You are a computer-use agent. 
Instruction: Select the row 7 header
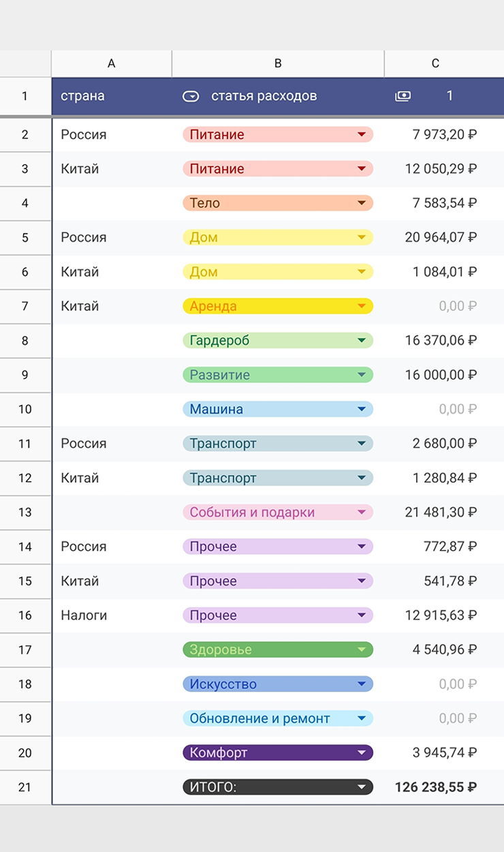coord(25,306)
